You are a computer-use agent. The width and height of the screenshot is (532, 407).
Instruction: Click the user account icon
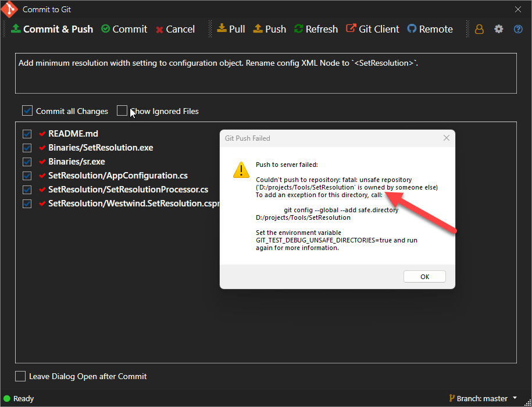click(x=479, y=28)
